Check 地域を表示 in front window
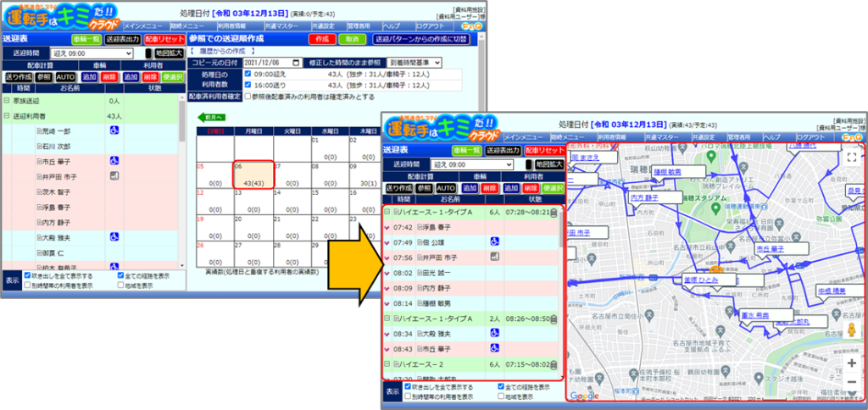 [x=502, y=396]
